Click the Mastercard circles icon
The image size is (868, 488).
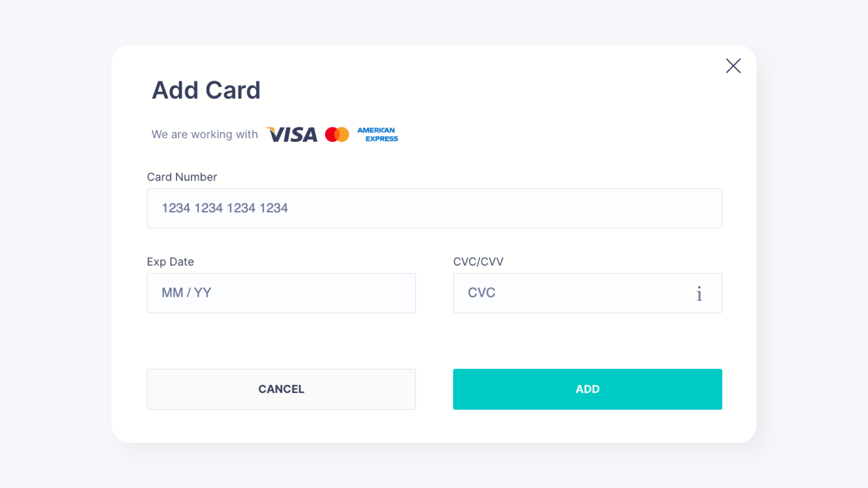click(337, 134)
